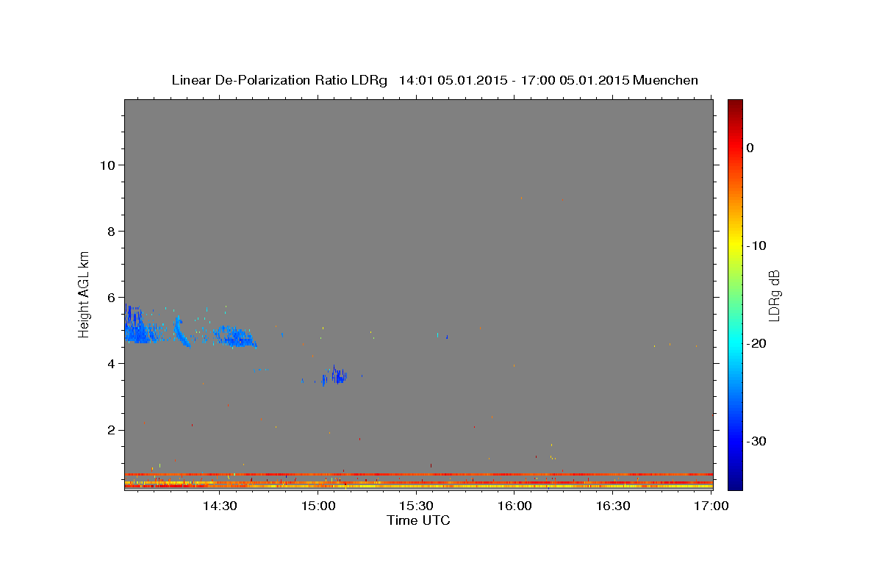Click the height tick label 8
The image size is (882, 588).
(110, 231)
